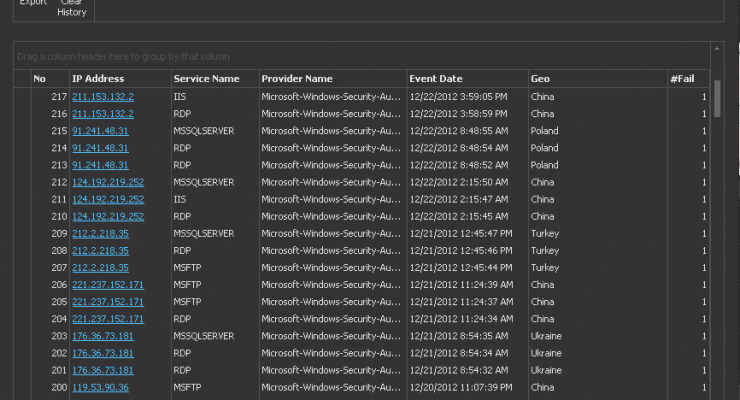Open IP link 124.192.219.252 in row 212

108,182
